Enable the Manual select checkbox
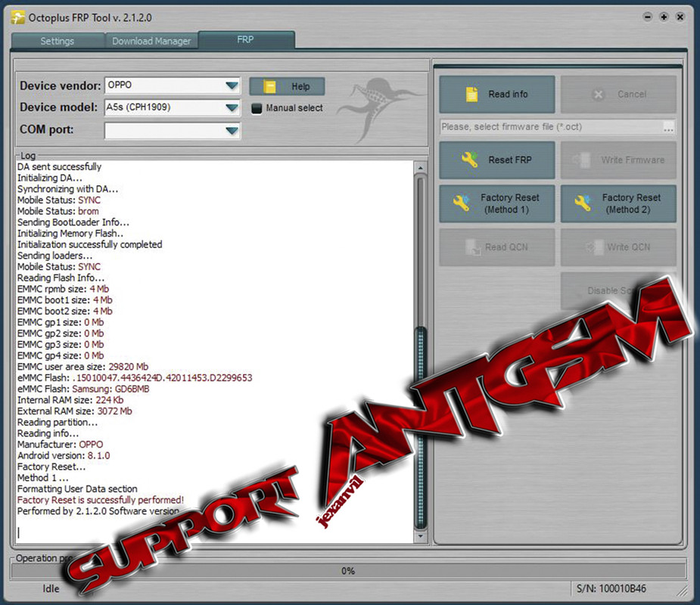Image resolution: width=700 pixels, height=605 pixels. point(257,108)
